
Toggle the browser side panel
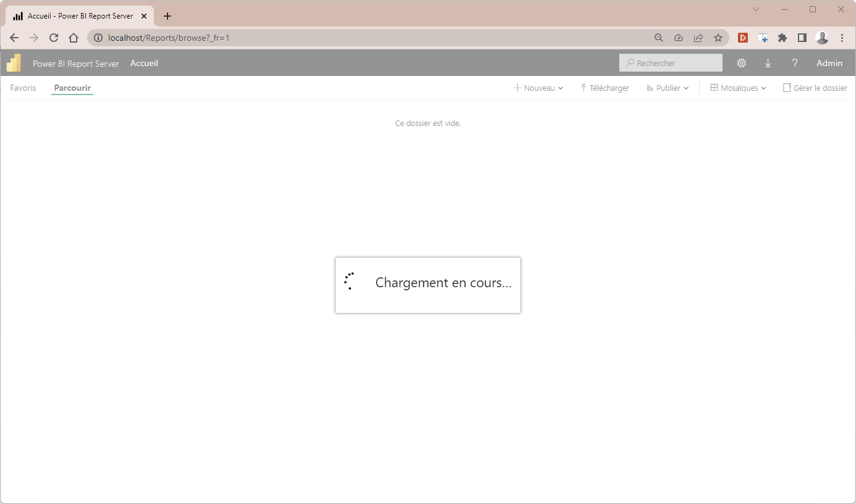tap(802, 38)
